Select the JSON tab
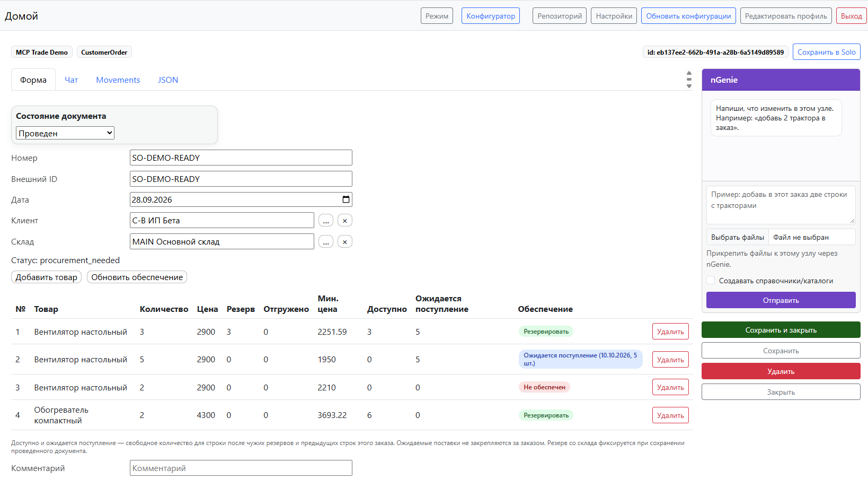This screenshot has width=868, height=479. (168, 80)
